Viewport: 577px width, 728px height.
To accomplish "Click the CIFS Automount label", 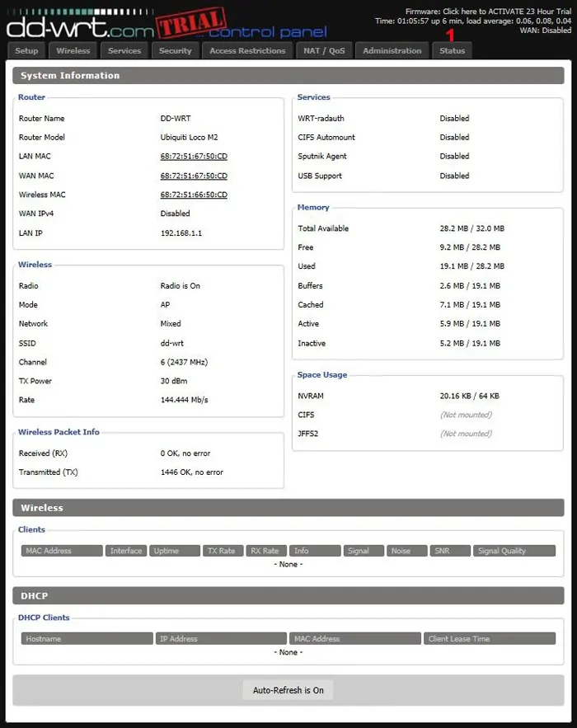I will pos(326,138).
